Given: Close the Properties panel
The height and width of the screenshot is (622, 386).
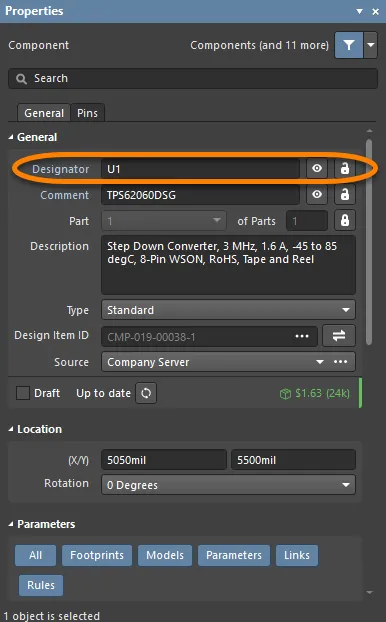Looking at the screenshot, I should click(x=375, y=12).
